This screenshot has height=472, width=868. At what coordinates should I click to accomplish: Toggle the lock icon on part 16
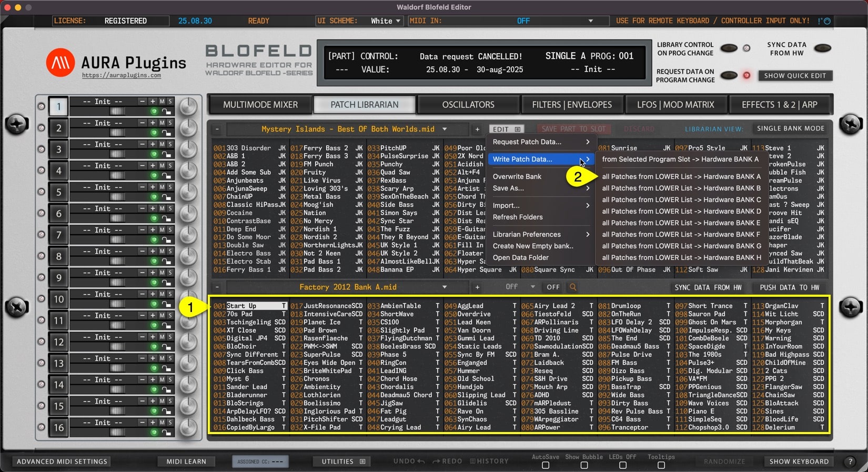coord(166,433)
